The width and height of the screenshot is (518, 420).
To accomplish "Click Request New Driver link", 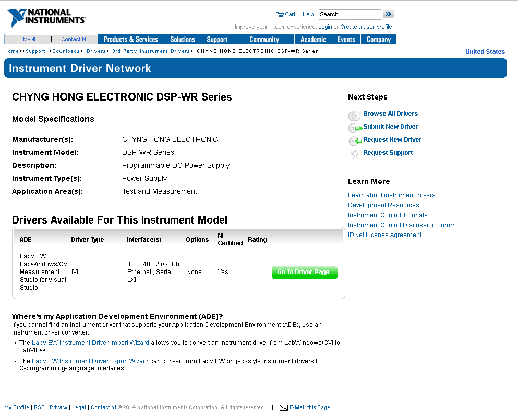I will click(x=392, y=140).
